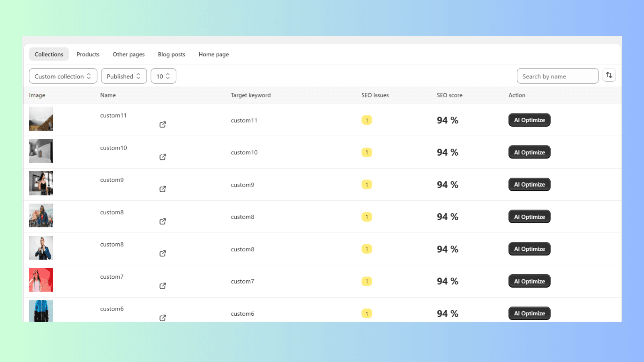Switch to the Products tab
Screen dimensions: 644x362
tap(88, 54)
